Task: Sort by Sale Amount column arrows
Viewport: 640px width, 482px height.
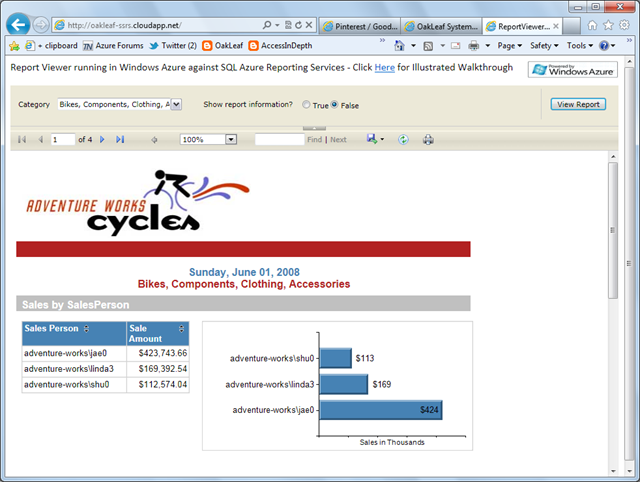Action: 181,329
